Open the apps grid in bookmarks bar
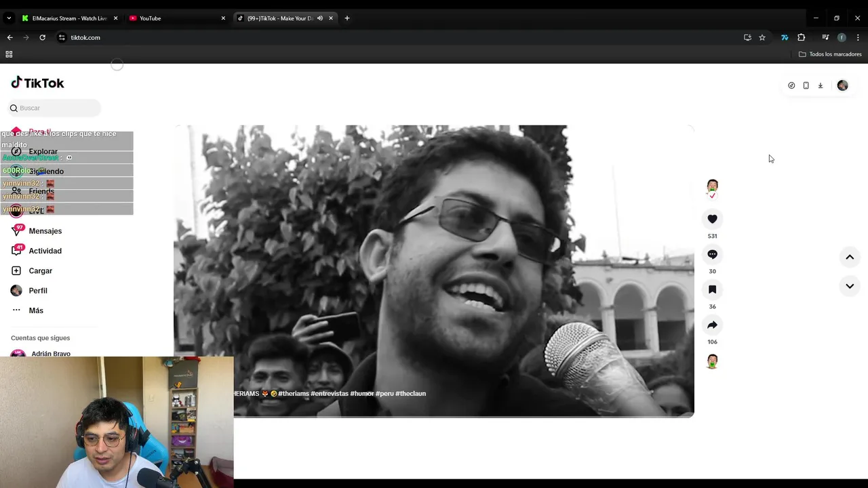Screen dimensions: 868x488 tap(9, 54)
